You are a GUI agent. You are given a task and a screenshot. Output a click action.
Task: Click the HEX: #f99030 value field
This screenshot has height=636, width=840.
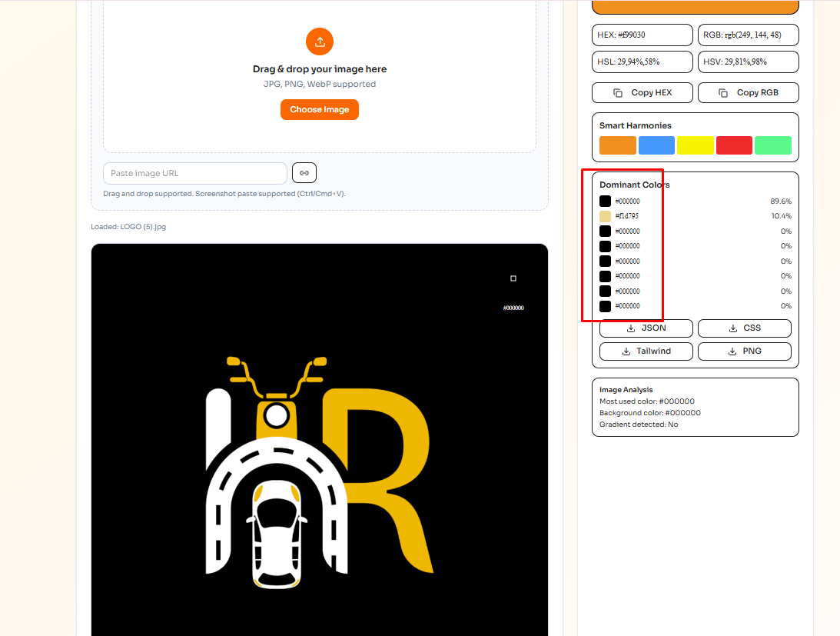pos(642,35)
